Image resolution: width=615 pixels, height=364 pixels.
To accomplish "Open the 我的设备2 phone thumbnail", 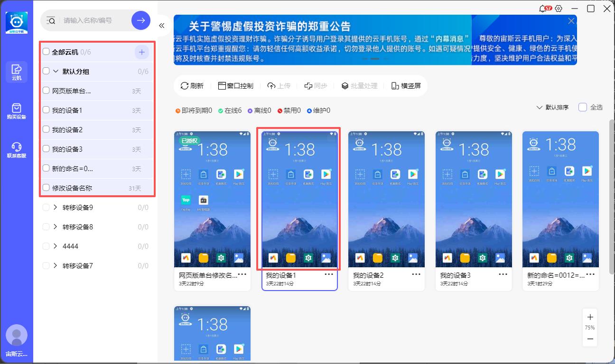I will pyautogui.click(x=386, y=199).
